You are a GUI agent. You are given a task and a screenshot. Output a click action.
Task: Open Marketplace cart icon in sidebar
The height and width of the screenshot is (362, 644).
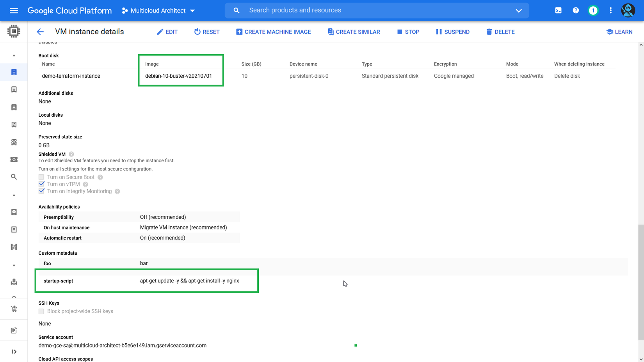[x=14, y=309]
